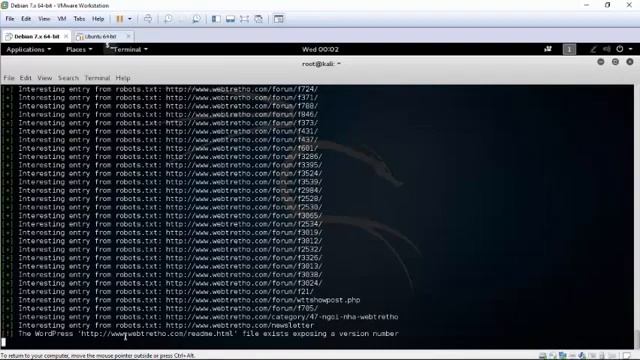The width and height of the screenshot is (640, 360).
Task: Open the VMware File menu
Action: point(9,19)
